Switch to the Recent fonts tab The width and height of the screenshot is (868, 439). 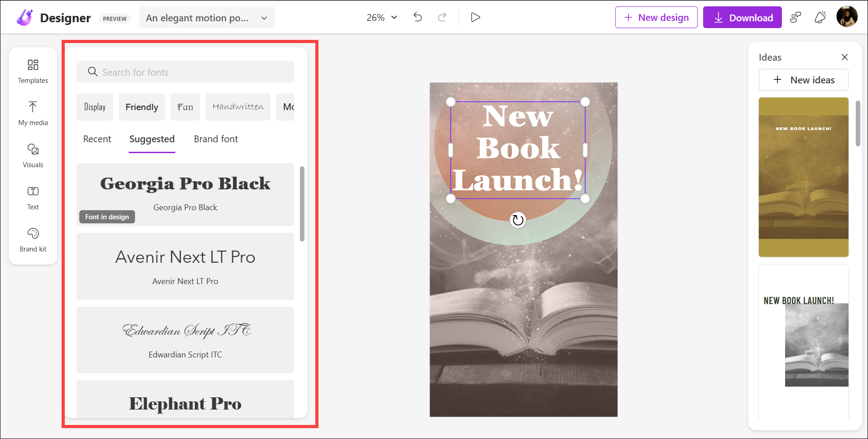[x=96, y=139]
